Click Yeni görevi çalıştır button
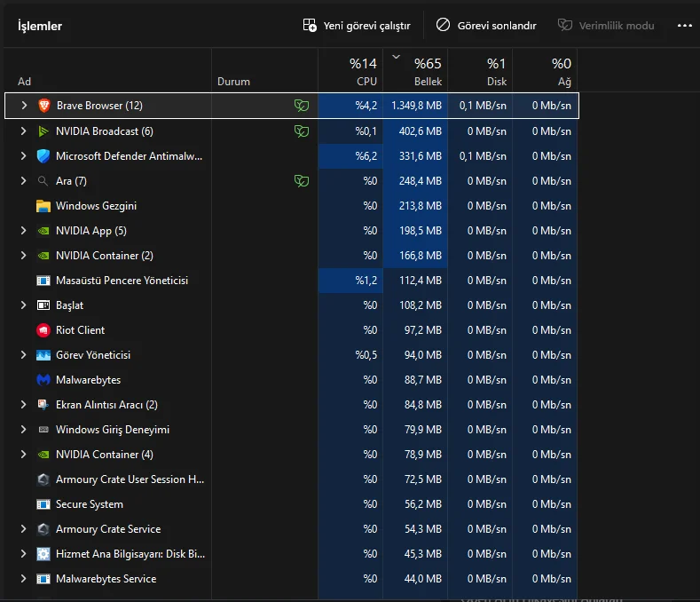This screenshot has height=602, width=700. 357,26
